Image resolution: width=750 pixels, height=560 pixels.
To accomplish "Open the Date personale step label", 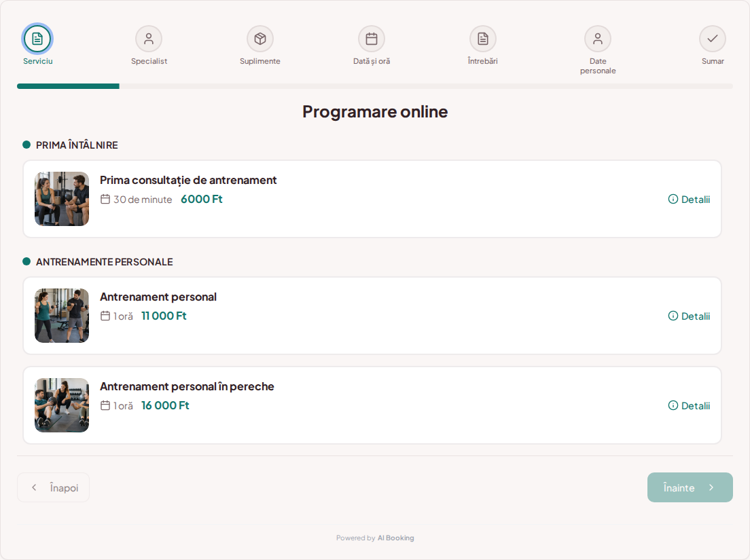I will pos(598,66).
